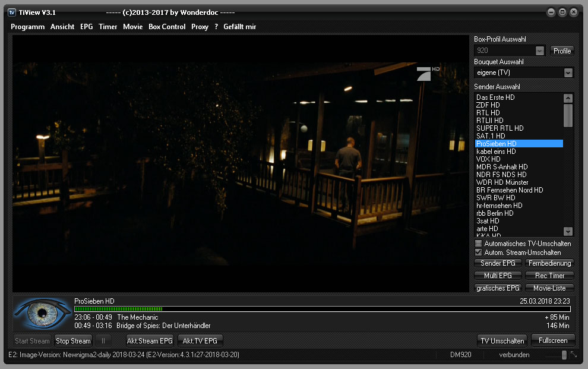The height and width of the screenshot is (369, 588).
Task: Select arte HD in channel list
Action: pyautogui.click(x=488, y=229)
